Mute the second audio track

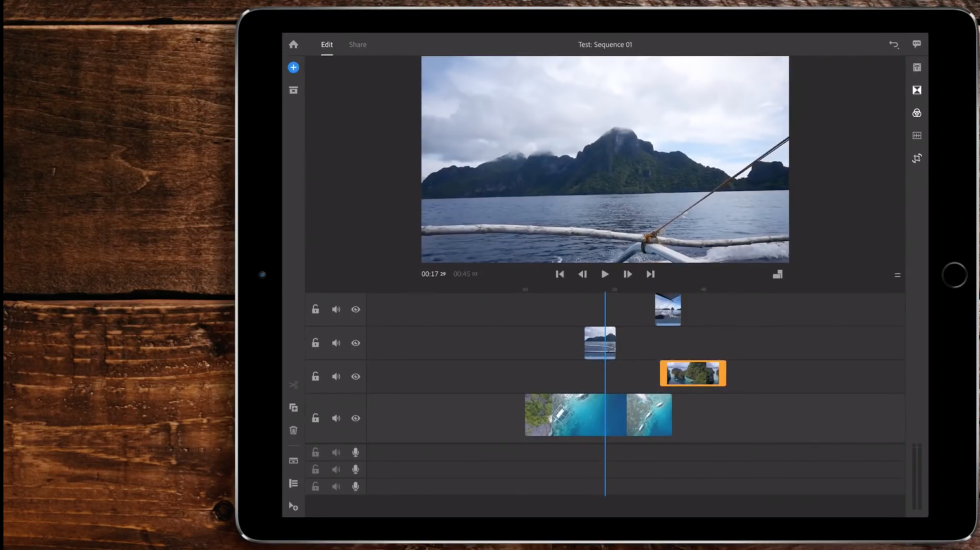336,470
